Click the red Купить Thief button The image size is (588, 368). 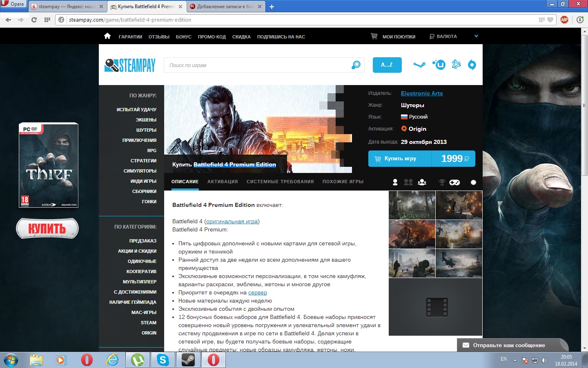(47, 228)
